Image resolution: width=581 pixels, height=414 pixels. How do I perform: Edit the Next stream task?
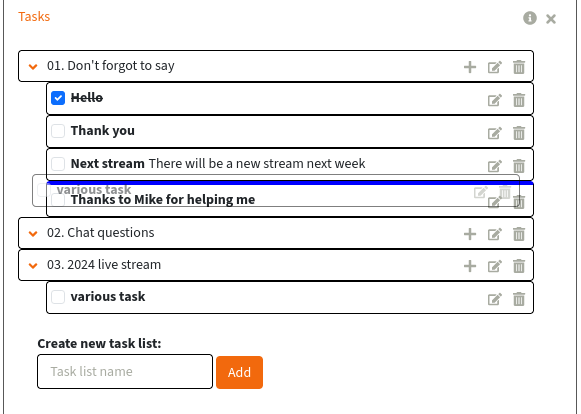tap(494, 165)
